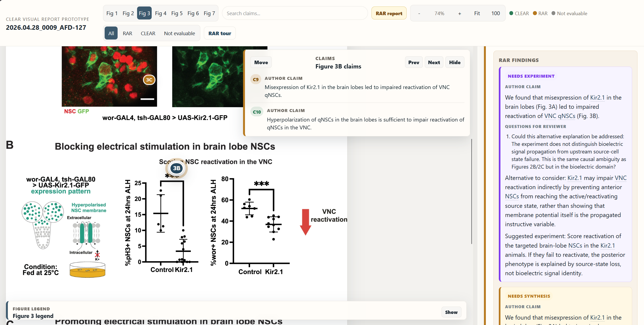Start the RAR tour
644x325 pixels.
tap(220, 33)
